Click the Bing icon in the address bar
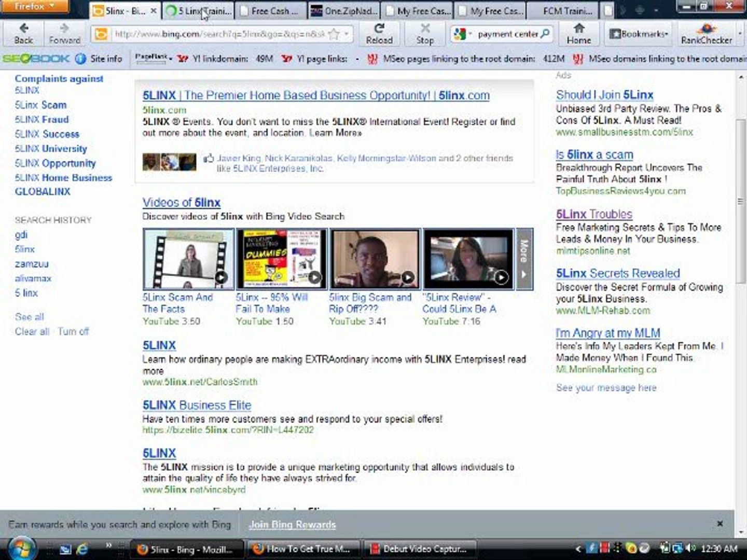 click(x=101, y=34)
